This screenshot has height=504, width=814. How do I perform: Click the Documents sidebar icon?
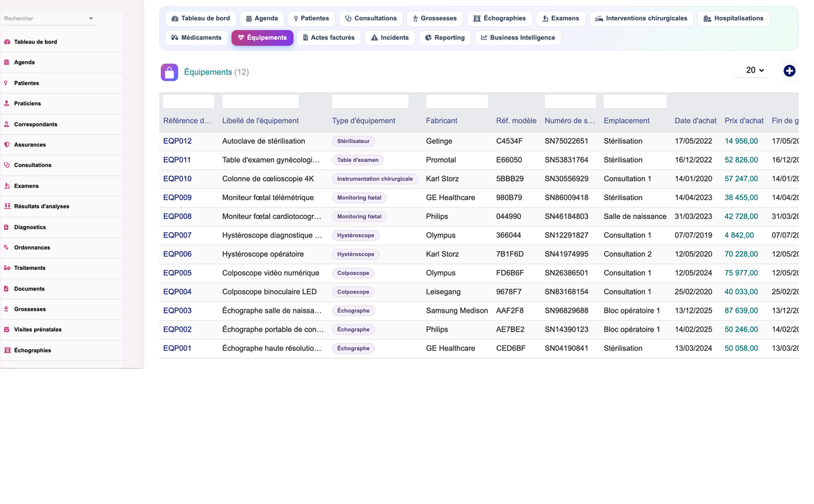7,289
